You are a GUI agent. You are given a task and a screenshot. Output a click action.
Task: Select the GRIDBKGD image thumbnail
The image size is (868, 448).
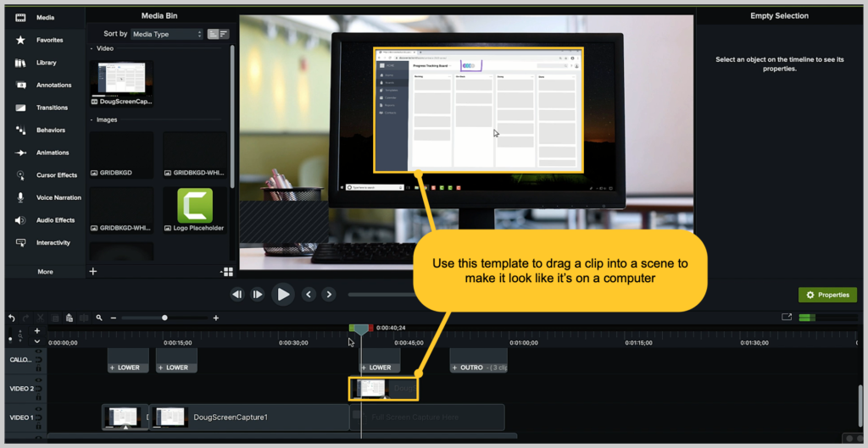[x=121, y=154]
